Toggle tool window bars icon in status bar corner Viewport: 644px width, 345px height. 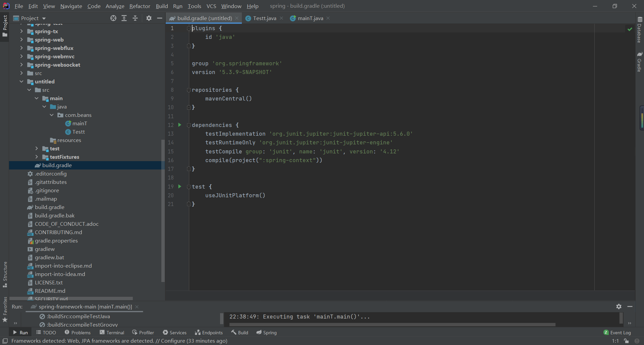(x=5, y=341)
